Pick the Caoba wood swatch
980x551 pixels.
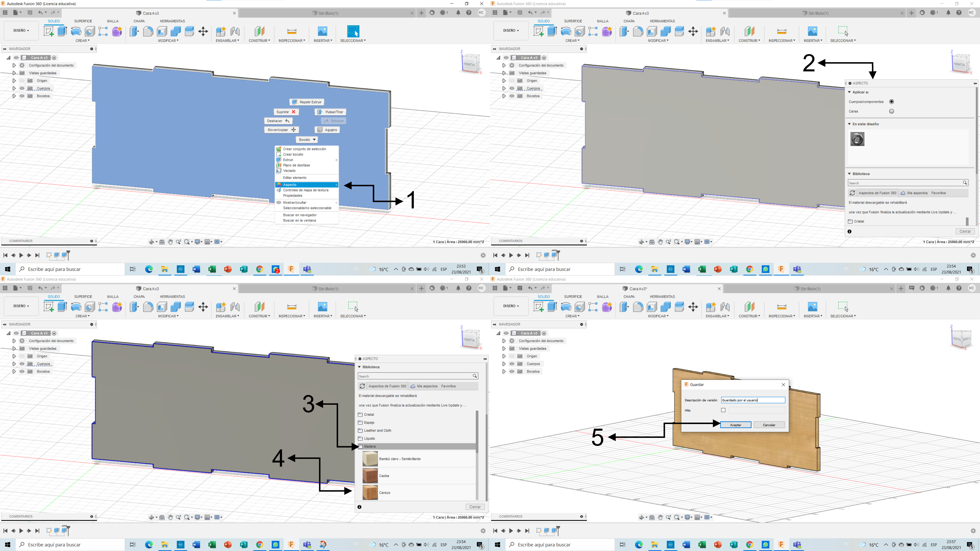tap(370, 476)
